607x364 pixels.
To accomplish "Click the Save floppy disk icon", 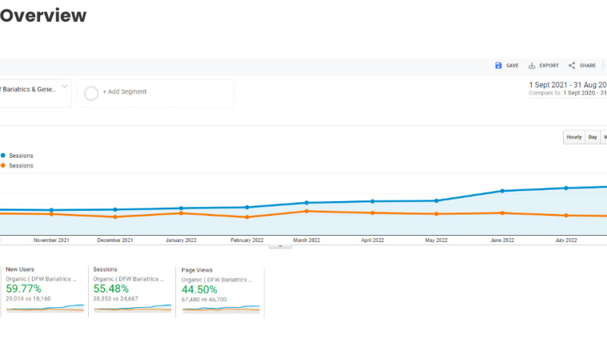I will 498,66.
